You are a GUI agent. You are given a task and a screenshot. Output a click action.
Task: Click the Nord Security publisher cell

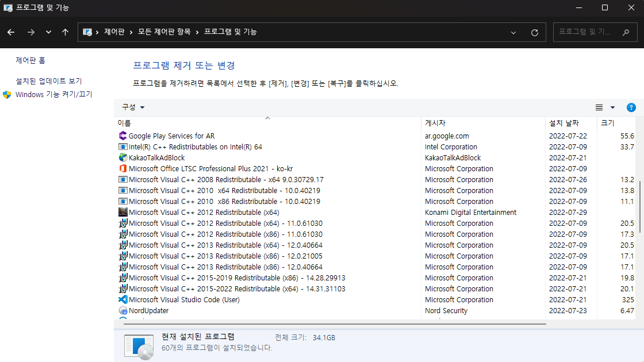(x=446, y=311)
